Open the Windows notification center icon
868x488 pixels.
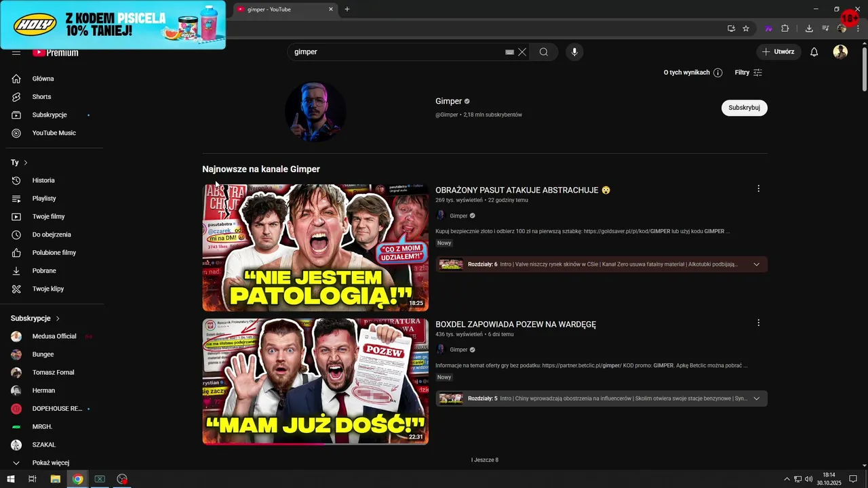(854, 479)
